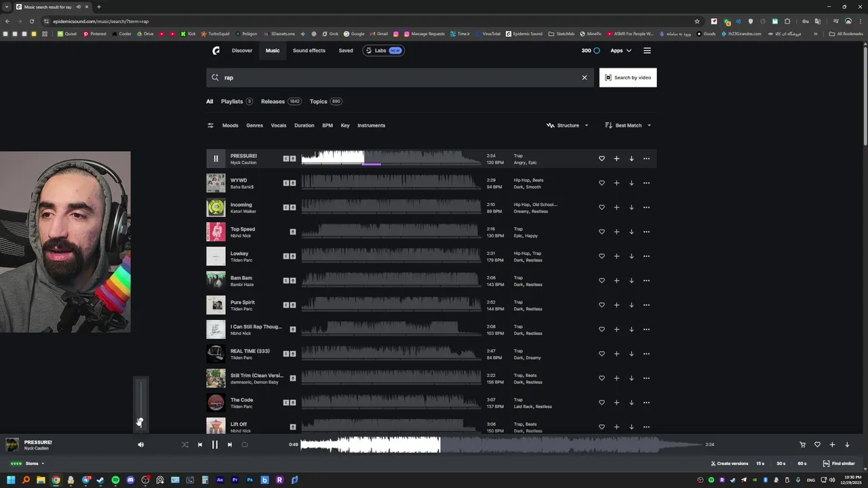Open the Windows Start menu
868x488 pixels.
11,480
